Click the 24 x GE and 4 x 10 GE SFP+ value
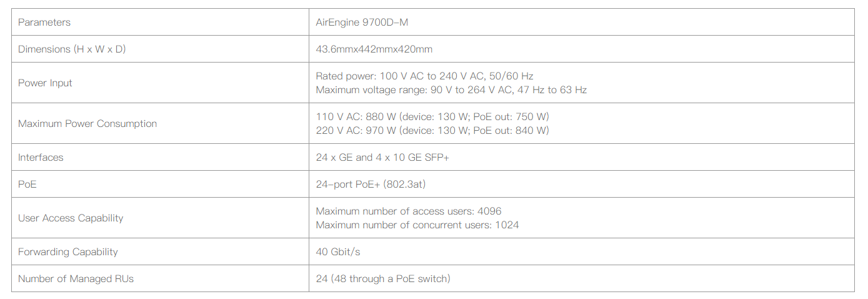The width and height of the screenshot is (868, 299). [382, 158]
